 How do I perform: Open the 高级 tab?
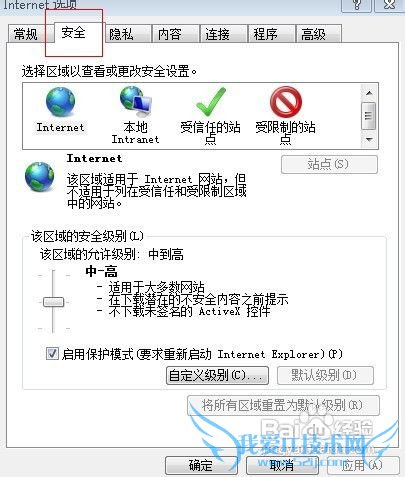pyautogui.click(x=313, y=34)
